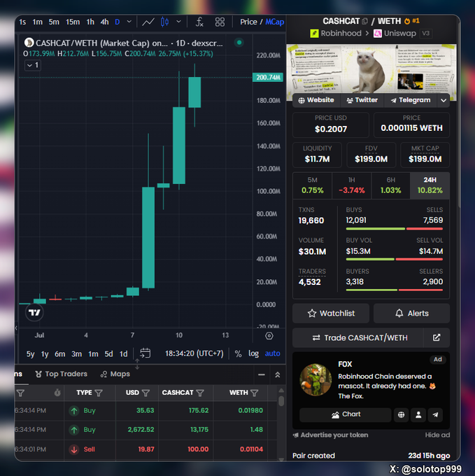
Task: Open timezone menu showing 18:34:20 (UTC+7)
Action: (194, 353)
